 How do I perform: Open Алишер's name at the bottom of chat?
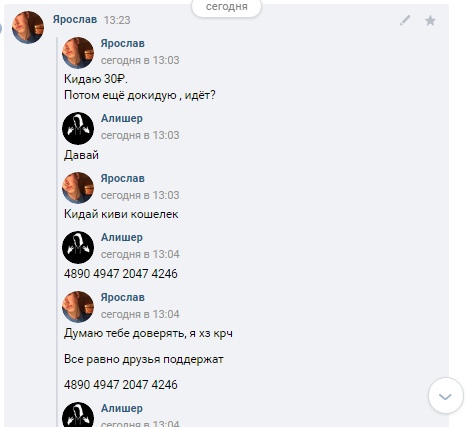[122, 408]
